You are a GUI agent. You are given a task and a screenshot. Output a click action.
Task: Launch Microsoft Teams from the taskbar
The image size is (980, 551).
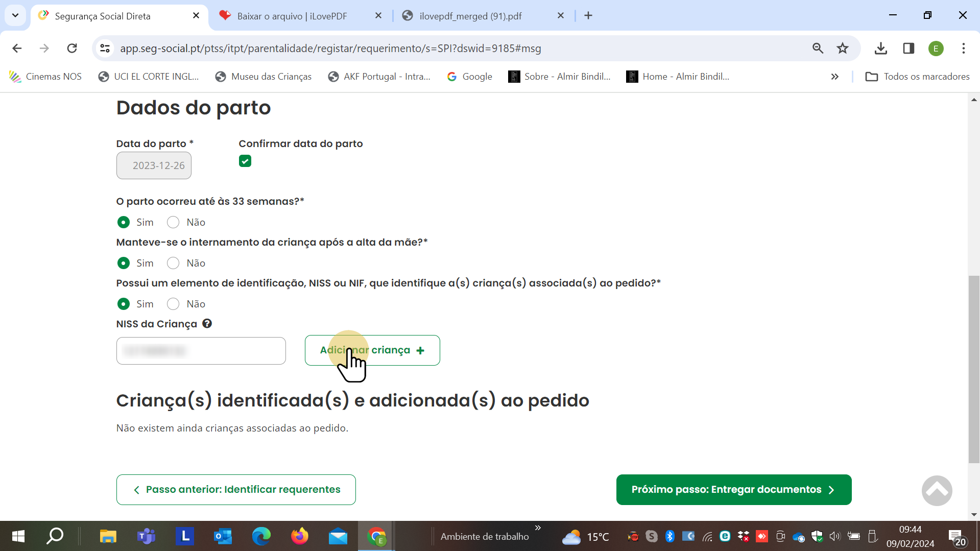pos(146,536)
